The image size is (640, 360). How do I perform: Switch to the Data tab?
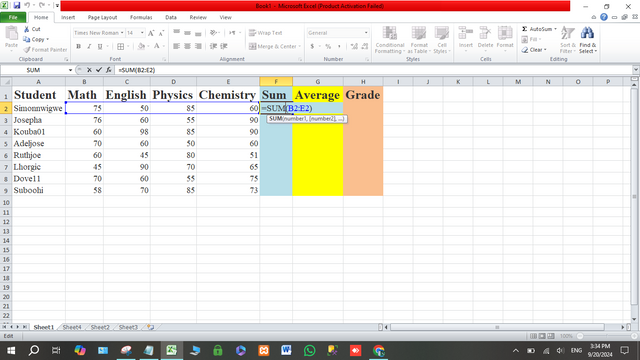pyautogui.click(x=171, y=17)
